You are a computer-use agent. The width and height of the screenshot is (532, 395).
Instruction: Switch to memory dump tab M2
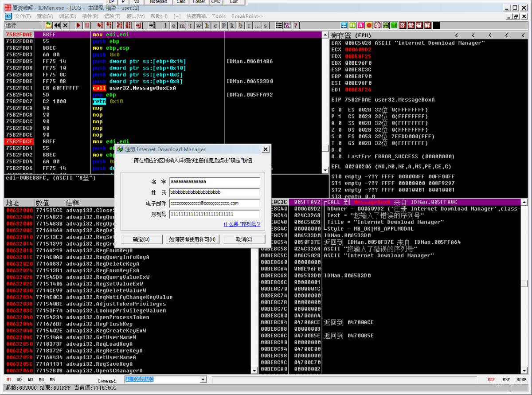point(20,380)
